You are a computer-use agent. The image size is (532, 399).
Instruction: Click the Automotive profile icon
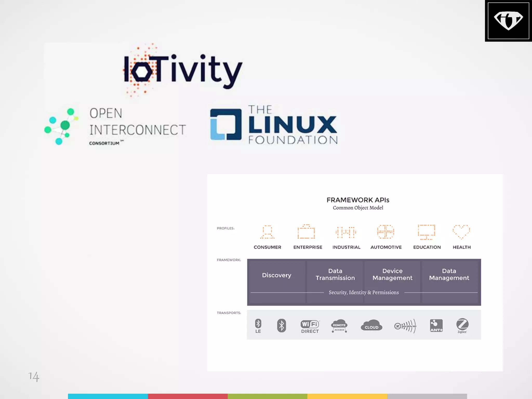coord(386,232)
